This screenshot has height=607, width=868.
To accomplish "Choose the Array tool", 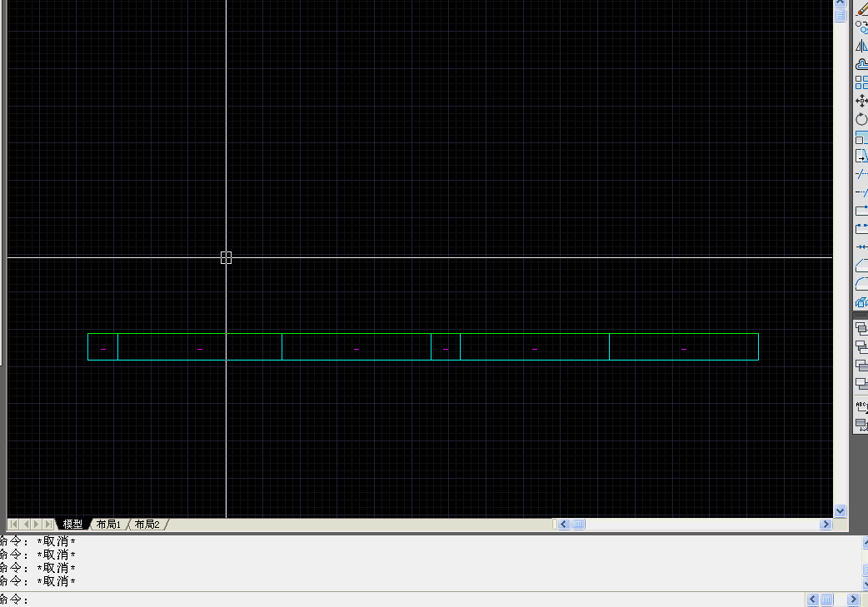I will coord(861,82).
